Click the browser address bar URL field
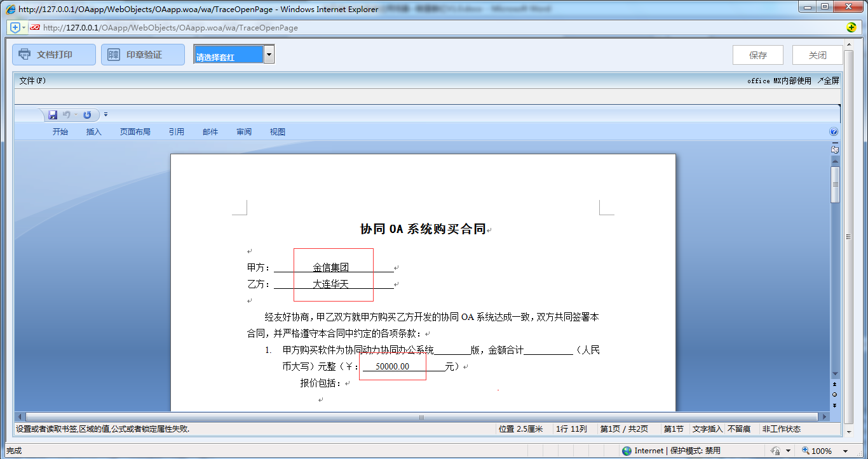This screenshot has height=459, width=868. coord(254,27)
